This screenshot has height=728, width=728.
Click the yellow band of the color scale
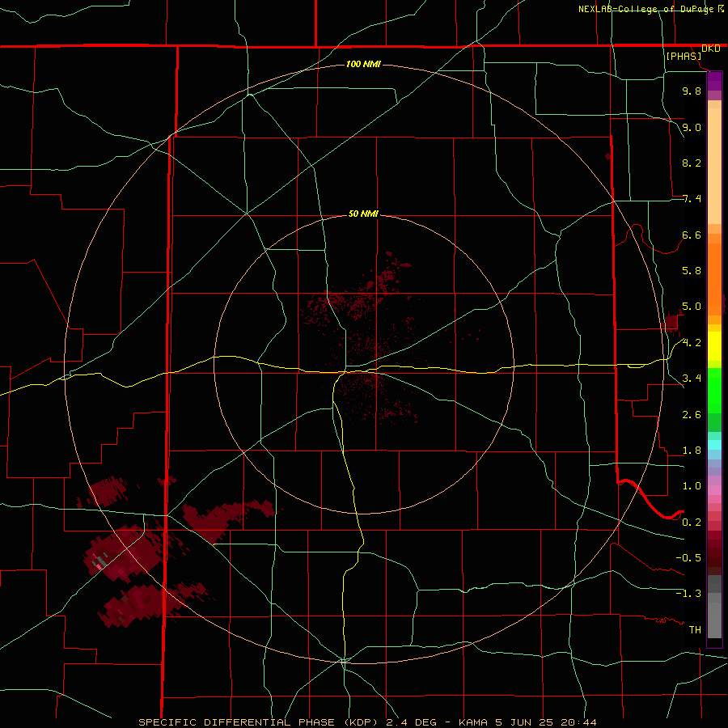click(714, 346)
